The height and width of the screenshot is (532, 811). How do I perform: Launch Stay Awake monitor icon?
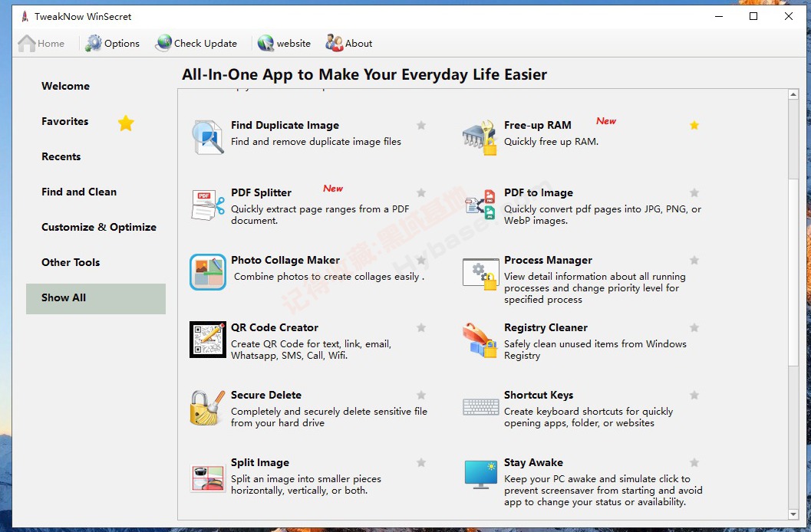(480, 475)
